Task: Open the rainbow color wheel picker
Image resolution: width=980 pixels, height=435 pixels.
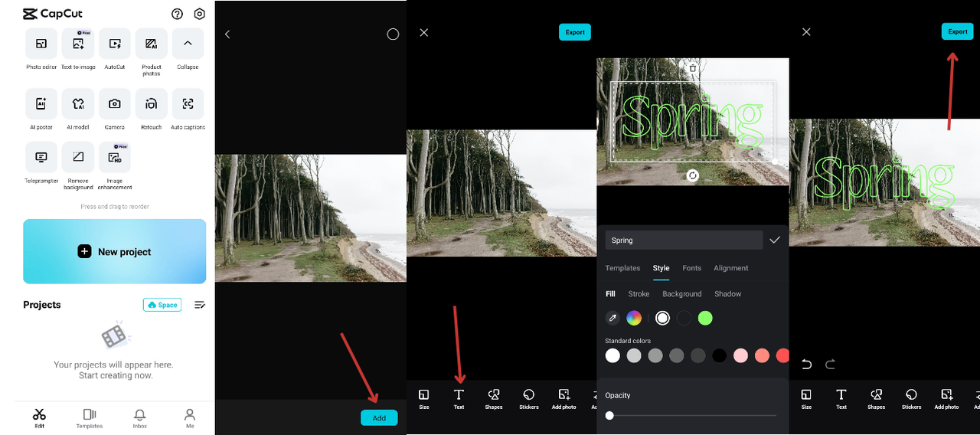Action: click(x=634, y=318)
